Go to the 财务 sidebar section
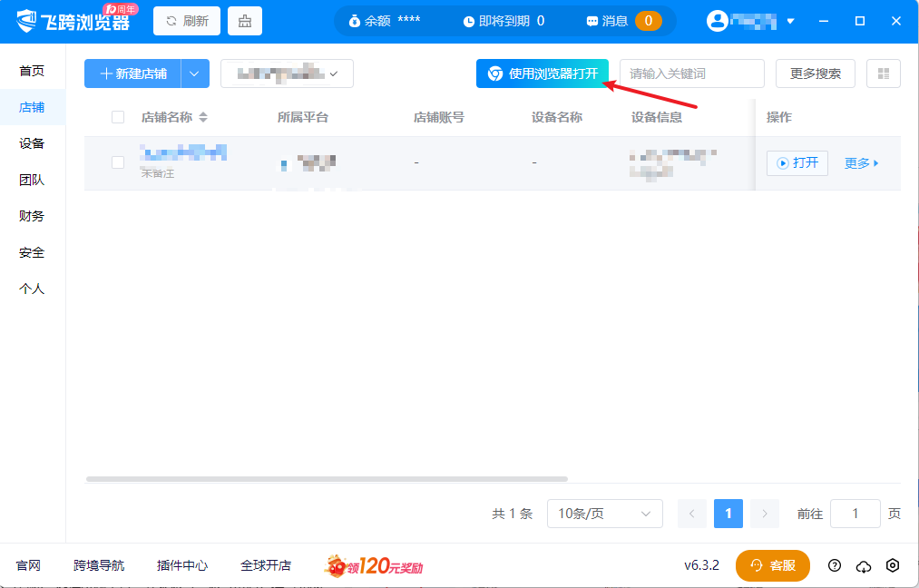This screenshot has width=919, height=588. tap(32, 216)
